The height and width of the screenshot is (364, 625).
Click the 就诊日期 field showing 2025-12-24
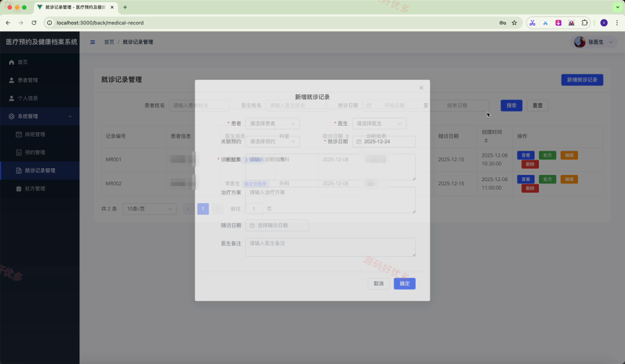[383, 141]
